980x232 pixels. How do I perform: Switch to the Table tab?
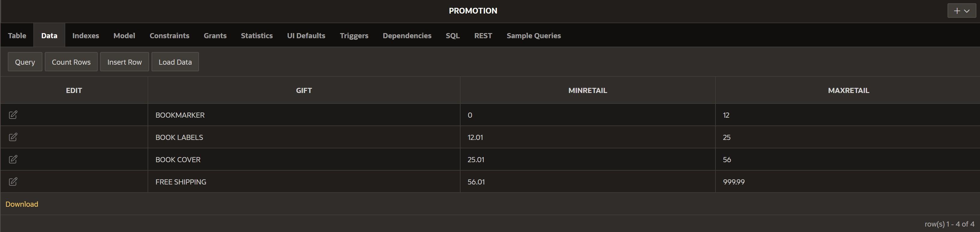coord(17,36)
